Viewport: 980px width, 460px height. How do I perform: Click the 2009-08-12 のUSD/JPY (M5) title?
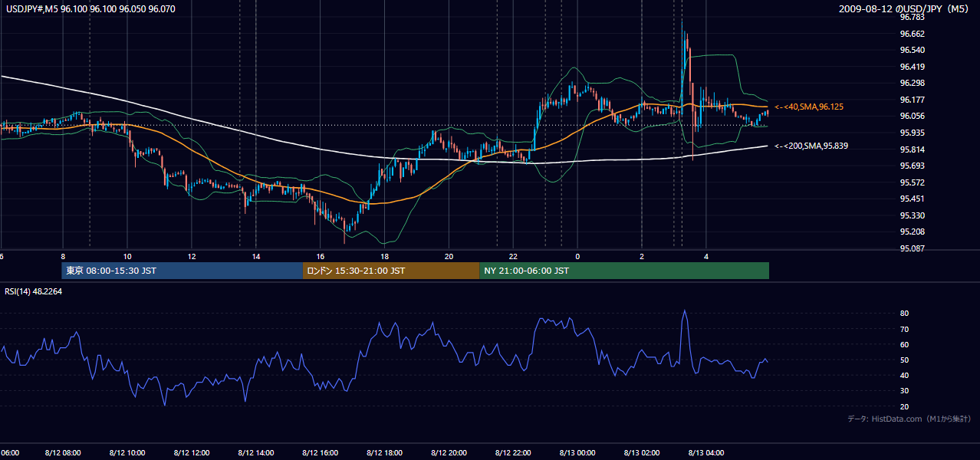click(x=906, y=9)
